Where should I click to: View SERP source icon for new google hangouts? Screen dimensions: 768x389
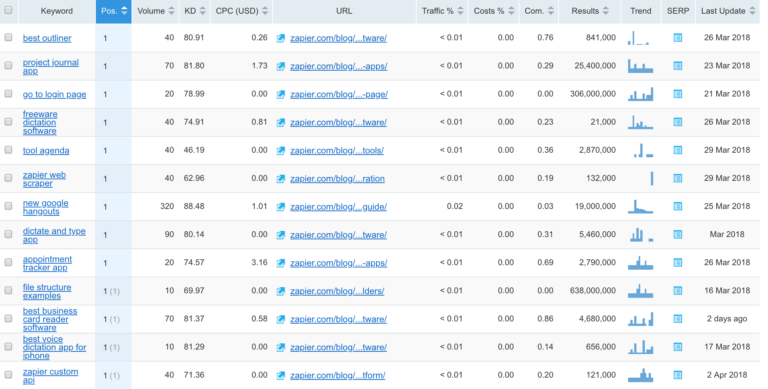(677, 206)
